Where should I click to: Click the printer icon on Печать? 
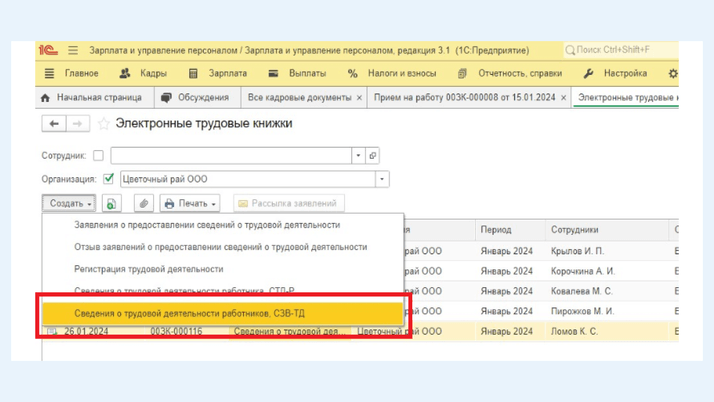pyautogui.click(x=169, y=204)
